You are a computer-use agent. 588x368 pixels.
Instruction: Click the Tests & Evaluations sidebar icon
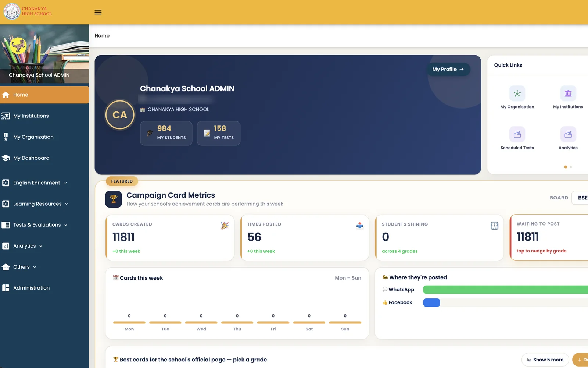click(6, 225)
